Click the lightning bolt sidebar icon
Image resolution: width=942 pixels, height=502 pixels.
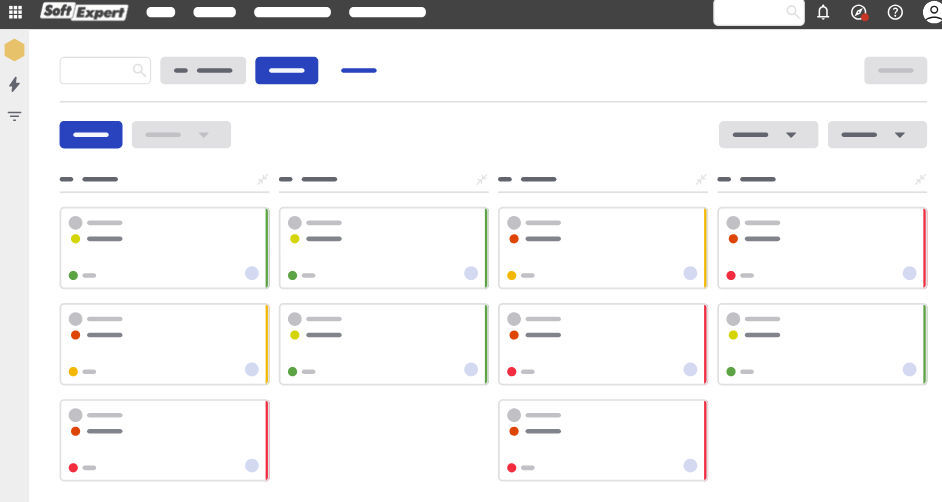[14, 85]
